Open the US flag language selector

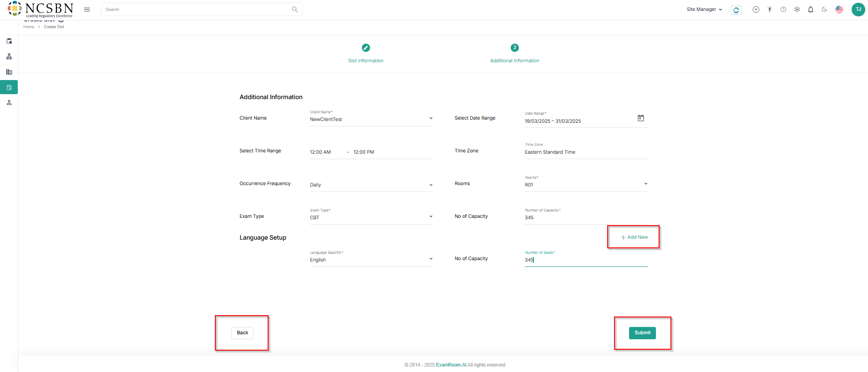pyautogui.click(x=839, y=10)
